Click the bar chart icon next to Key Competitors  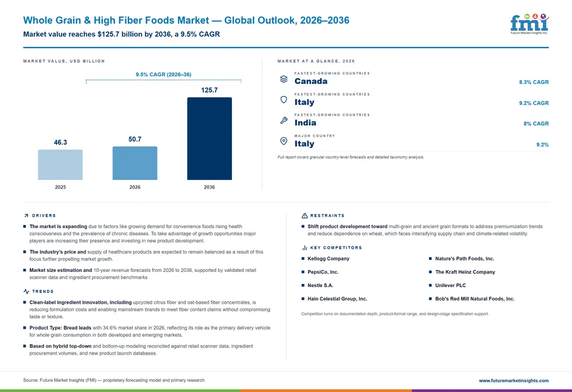click(304, 248)
